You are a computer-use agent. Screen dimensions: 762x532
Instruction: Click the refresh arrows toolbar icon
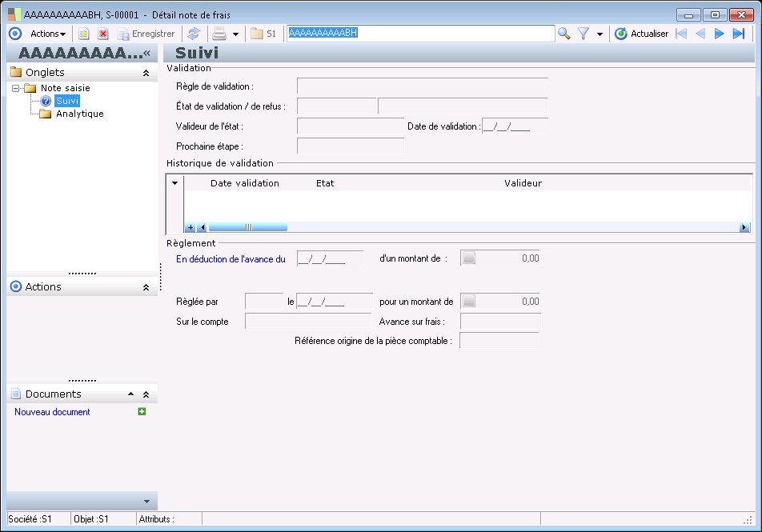click(194, 34)
